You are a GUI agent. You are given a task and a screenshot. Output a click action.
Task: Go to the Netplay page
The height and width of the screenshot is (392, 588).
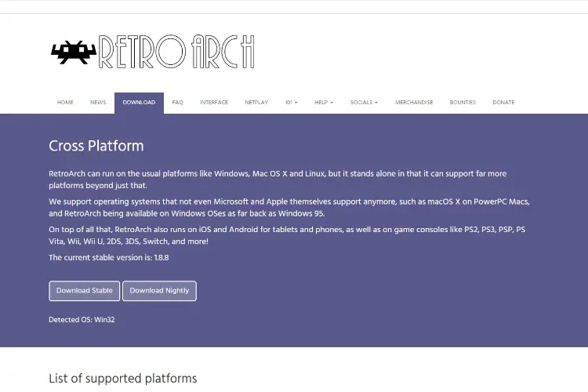tap(256, 103)
